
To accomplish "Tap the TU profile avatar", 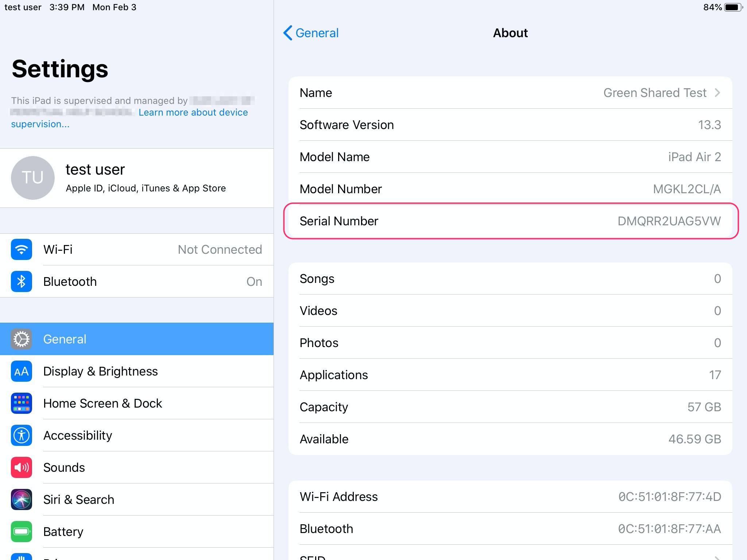I will [33, 178].
